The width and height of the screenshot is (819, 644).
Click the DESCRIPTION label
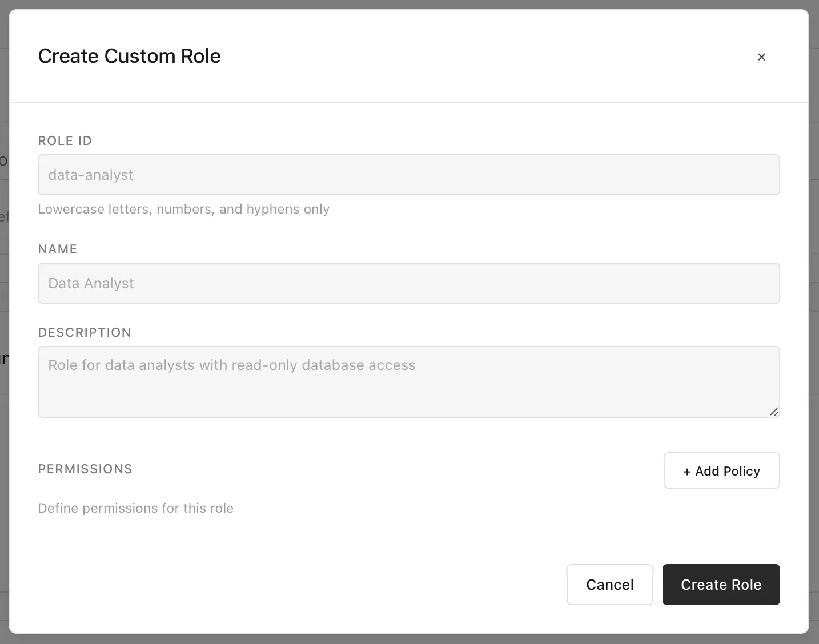pyautogui.click(x=84, y=332)
